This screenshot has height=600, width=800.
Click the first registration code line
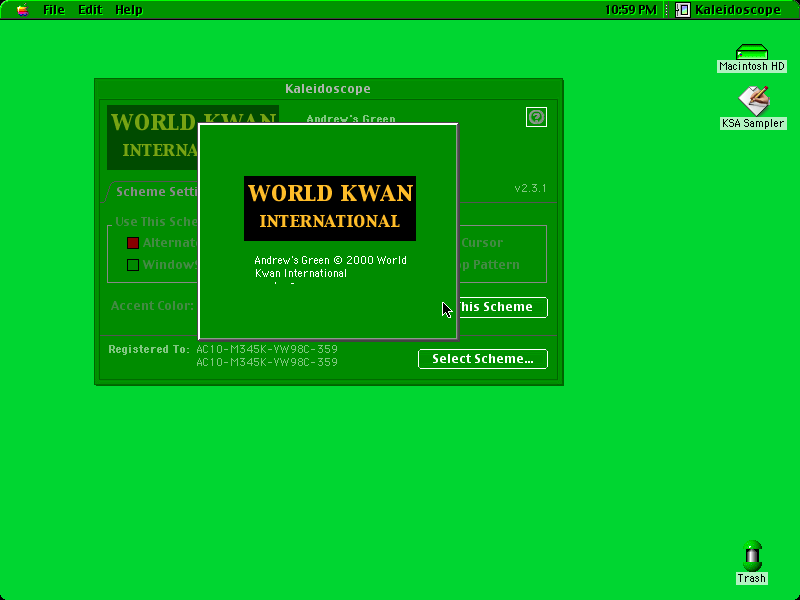267,349
